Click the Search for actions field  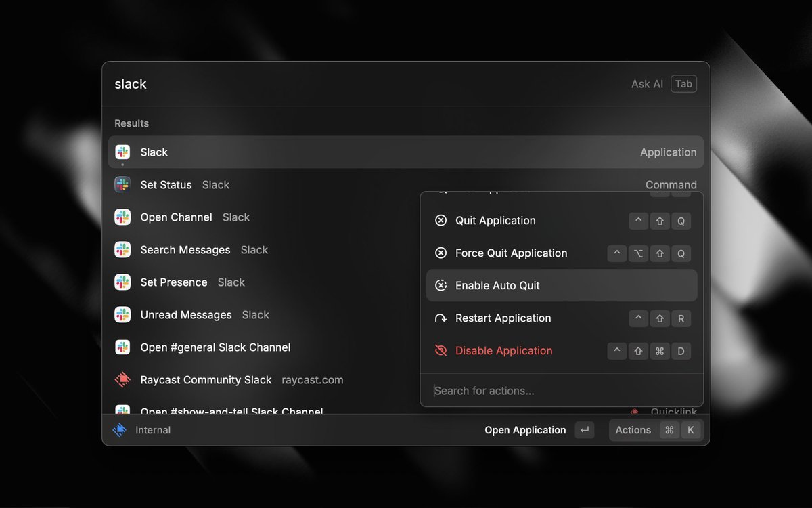[x=562, y=391]
